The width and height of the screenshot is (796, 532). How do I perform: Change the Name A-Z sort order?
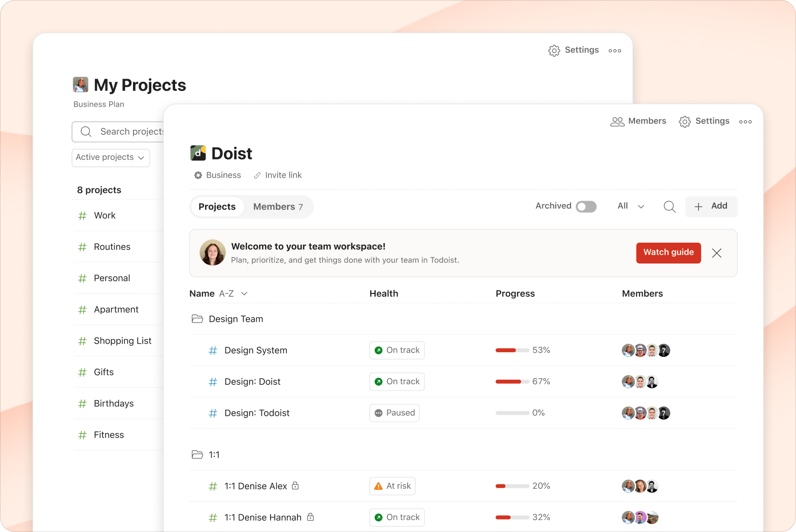(x=234, y=293)
